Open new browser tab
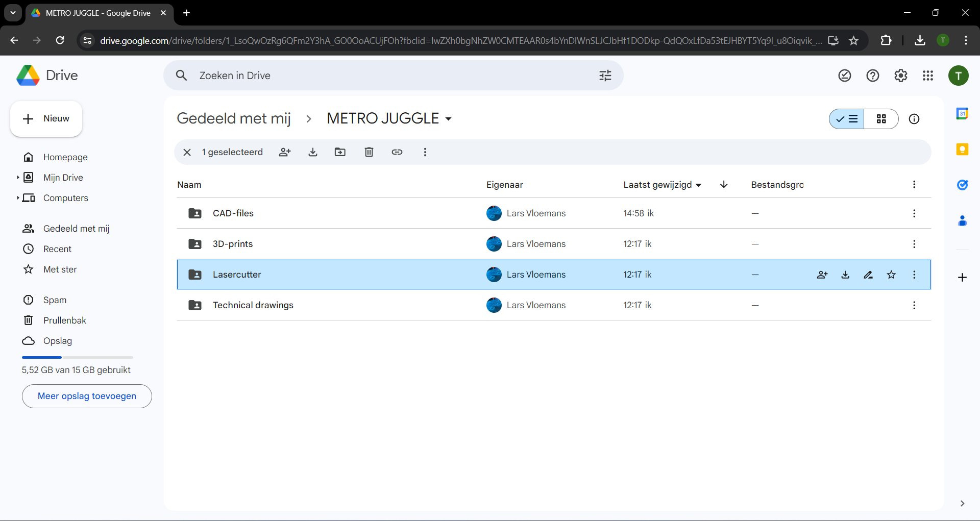This screenshot has height=521, width=980. point(187,13)
